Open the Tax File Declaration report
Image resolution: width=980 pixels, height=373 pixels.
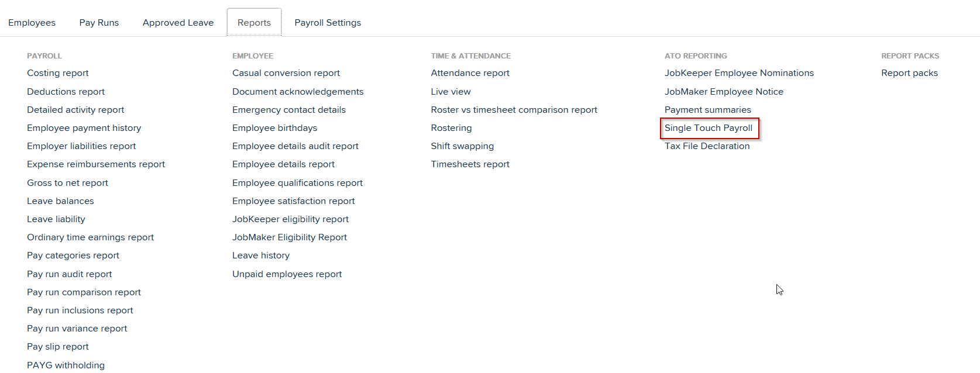[x=707, y=146]
